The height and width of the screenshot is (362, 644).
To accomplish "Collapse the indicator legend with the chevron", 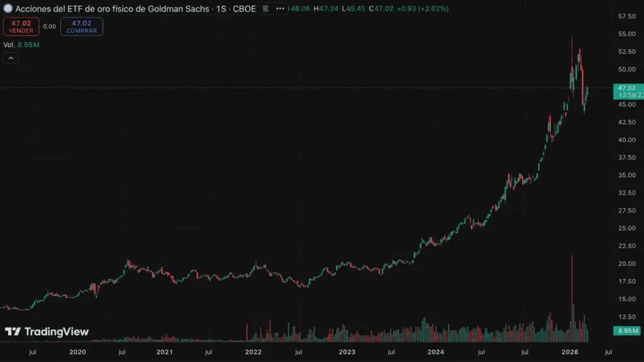I will 11,58.
